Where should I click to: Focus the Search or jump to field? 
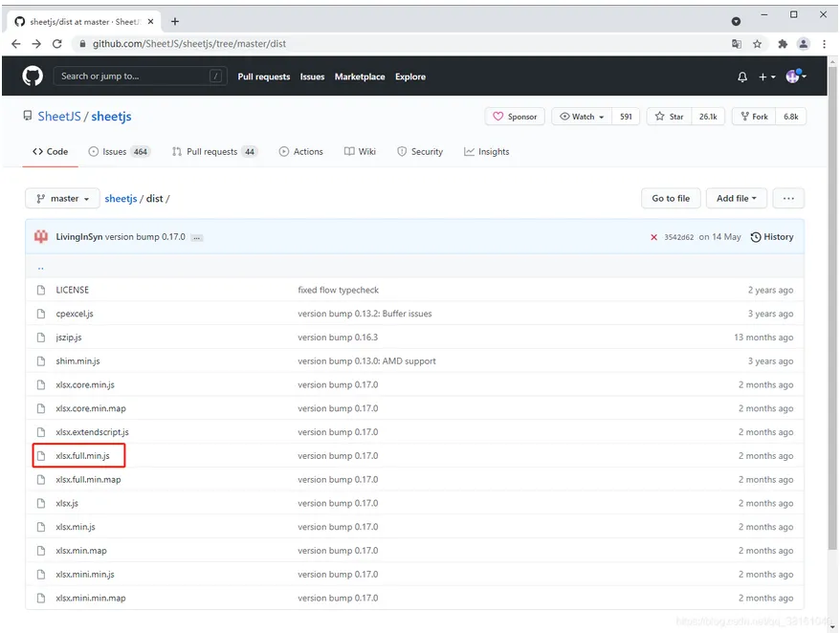140,76
